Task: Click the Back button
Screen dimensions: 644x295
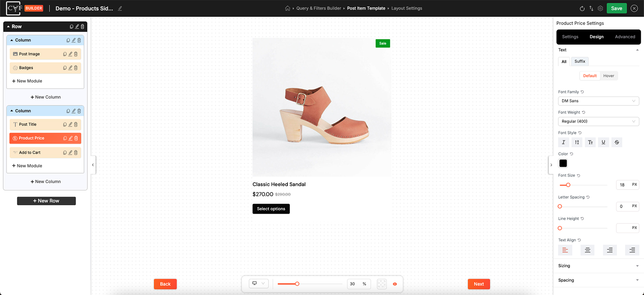Action: [165, 284]
